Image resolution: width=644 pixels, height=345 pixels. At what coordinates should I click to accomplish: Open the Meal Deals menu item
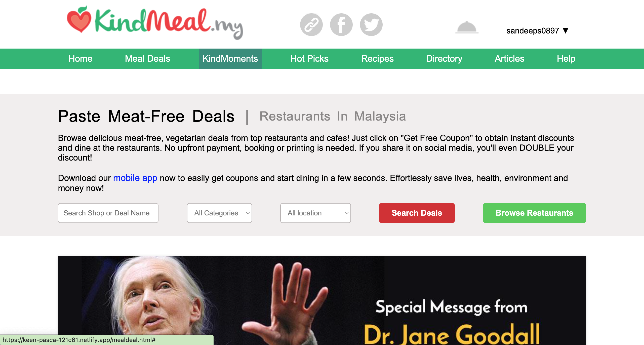point(148,59)
